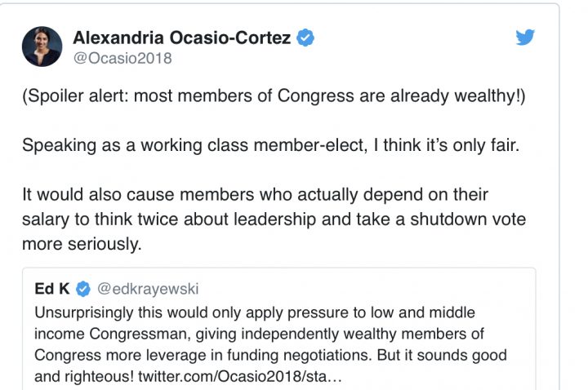Image resolution: width=588 pixels, height=390 pixels.
Task: Select the Ed K author name
Action: (x=52, y=290)
